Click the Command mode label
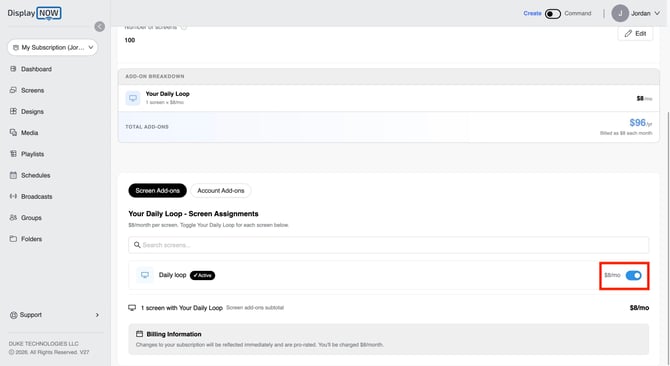Viewport: 670px width, 366px height. pyautogui.click(x=578, y=13)
